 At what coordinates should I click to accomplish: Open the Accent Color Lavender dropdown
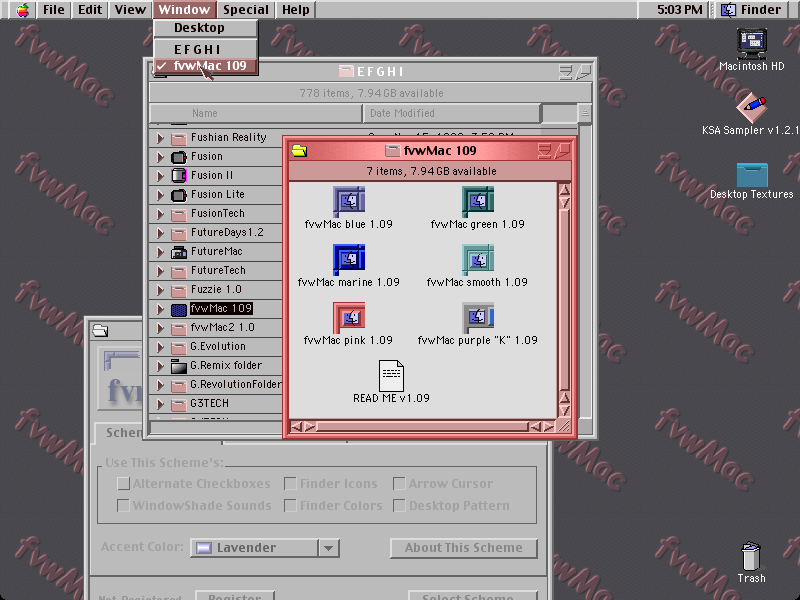[265, 548]
